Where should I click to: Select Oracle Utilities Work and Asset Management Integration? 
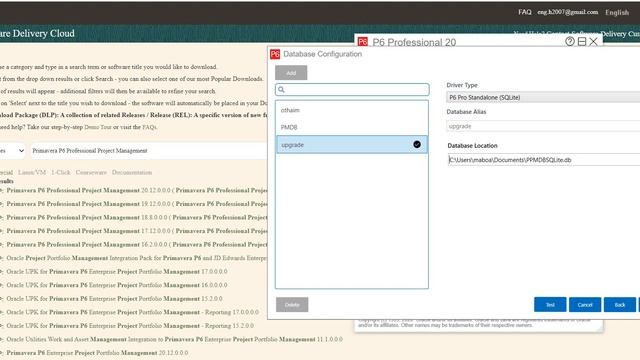[x=175, y=339]
